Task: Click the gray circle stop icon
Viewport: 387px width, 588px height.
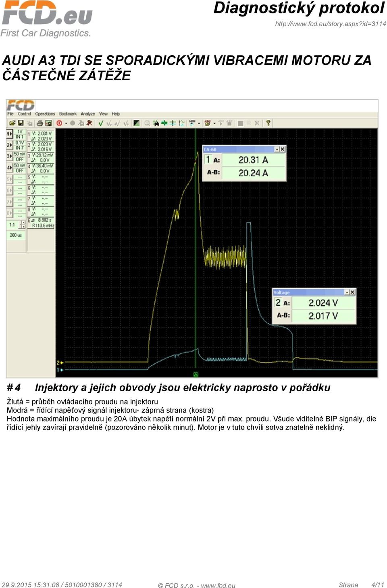Action: 73,123
